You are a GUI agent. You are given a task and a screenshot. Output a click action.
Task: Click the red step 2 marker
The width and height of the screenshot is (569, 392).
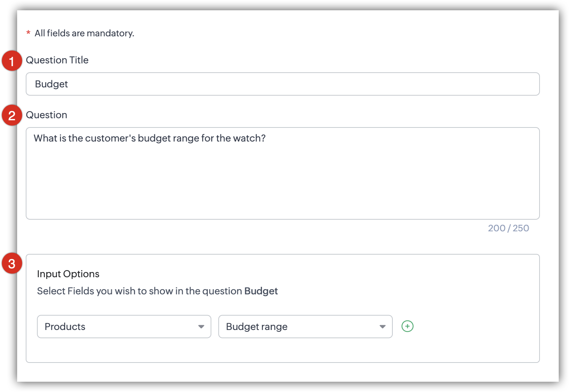[x=12, y=115]
